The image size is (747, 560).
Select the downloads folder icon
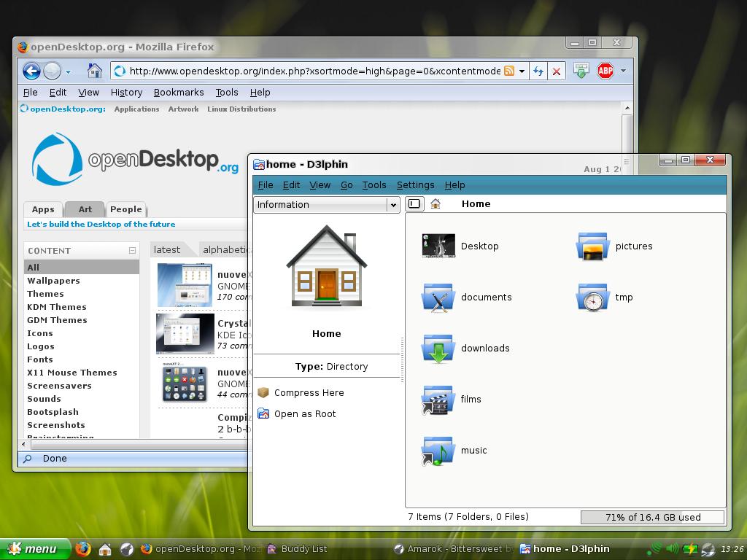pos(438,348)
